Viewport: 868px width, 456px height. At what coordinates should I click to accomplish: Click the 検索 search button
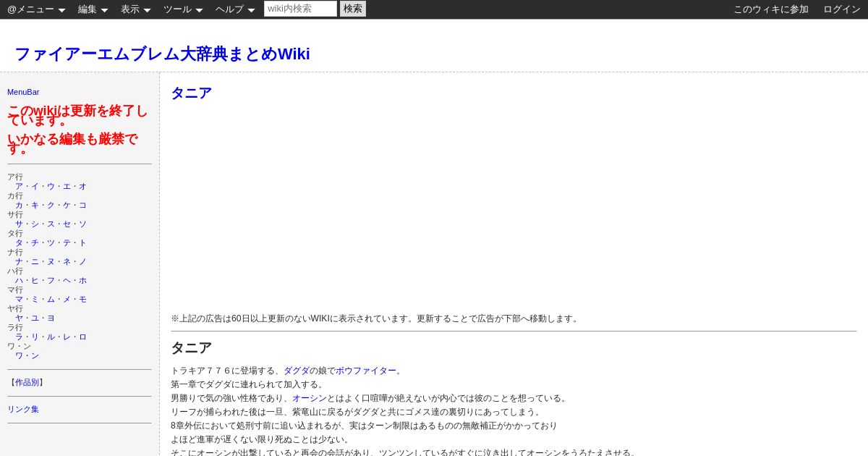click(x=353, y=9)
